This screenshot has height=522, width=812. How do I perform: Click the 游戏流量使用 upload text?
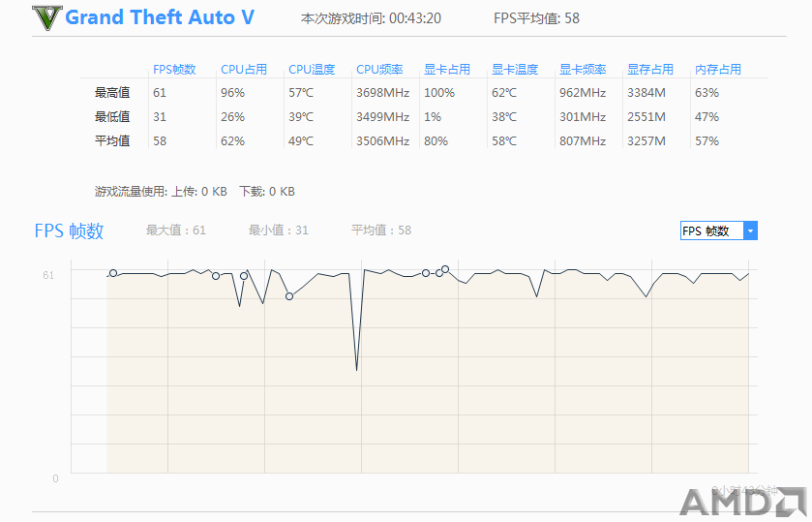[161, 192]
